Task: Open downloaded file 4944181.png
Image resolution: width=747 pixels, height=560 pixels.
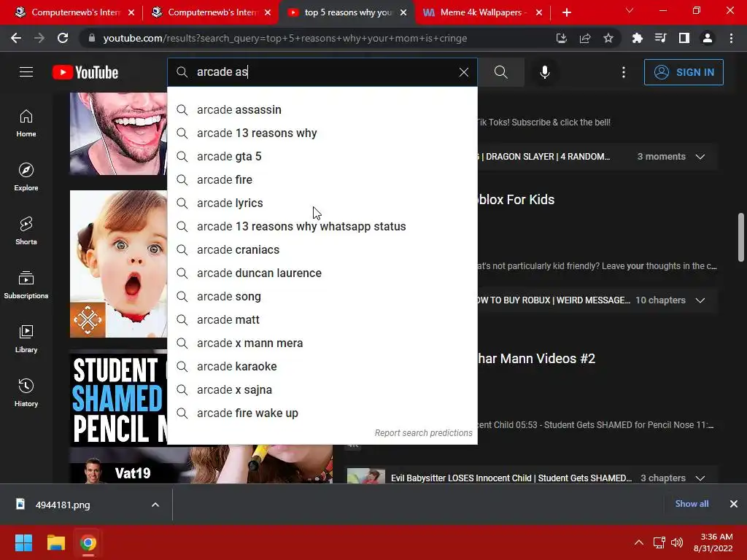Action: tap(62, 505)
